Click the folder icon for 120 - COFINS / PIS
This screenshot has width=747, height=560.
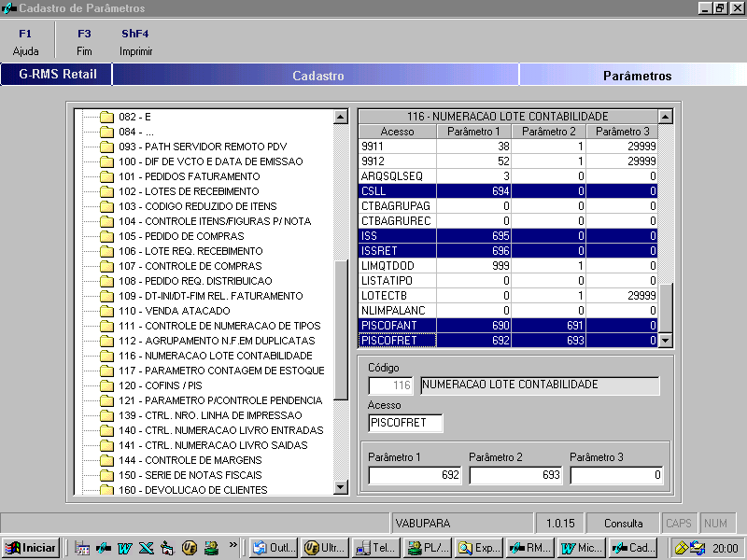click(x=106, y=385)
